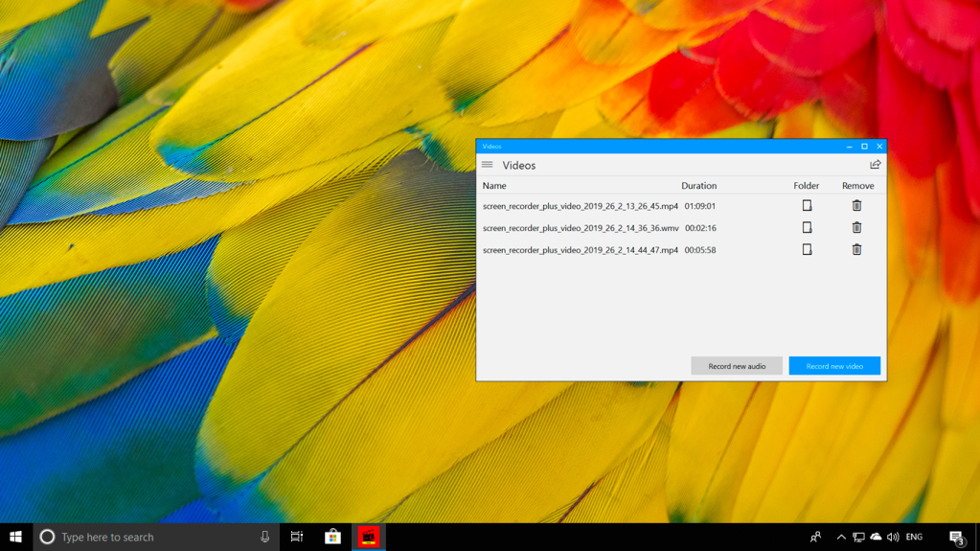The image size is (980, 551).
Task: Open folder for the 13_26_45.mp4 recording
Action: click(807, 206)
